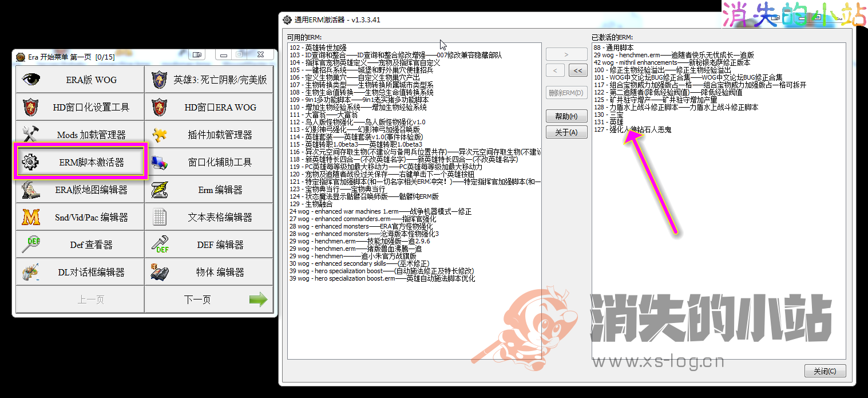Start 英雄3: 死亡阴影/完美版 via its shield icon
Image resolution: width=868 pixels, height=398 pixels.
[x=160, y=80]
